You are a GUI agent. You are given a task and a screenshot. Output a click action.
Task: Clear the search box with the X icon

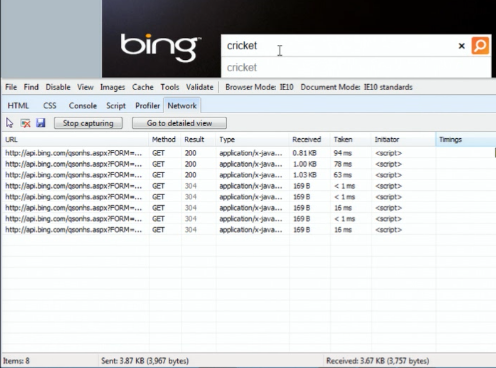tap(462, 46)
